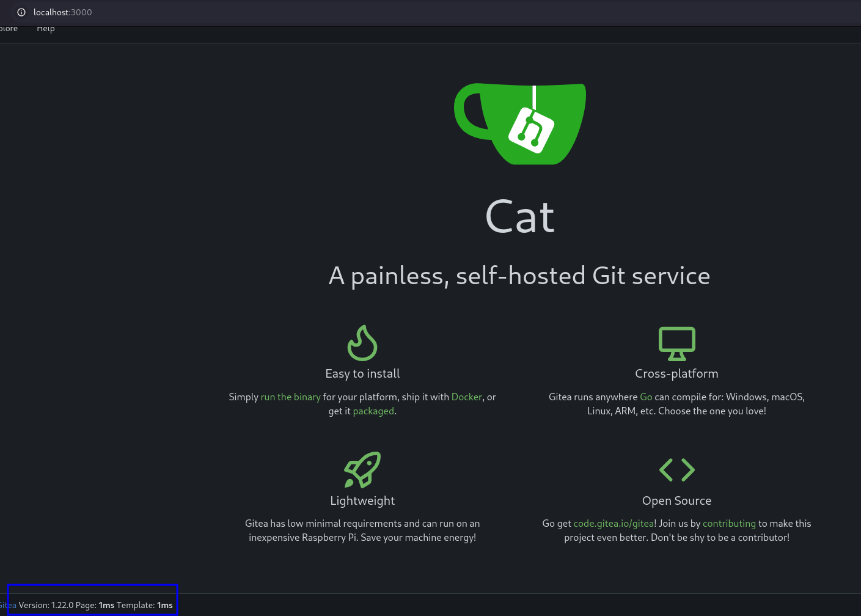This screenshot has height=616, width=861.
Task: Follow the 'contributing' link
Action: [729, 523]
